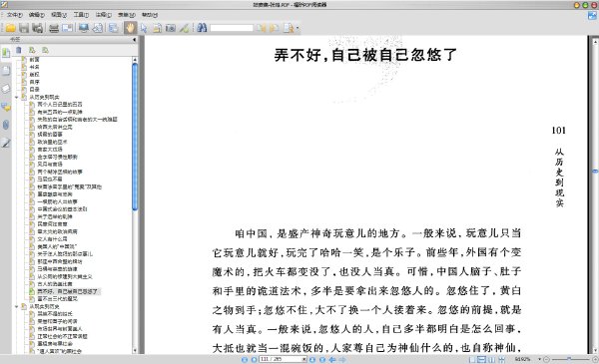Click the bookmark list scroll-up arrow
The height and width of the screenshot is (364, 599).
[135, 60]
